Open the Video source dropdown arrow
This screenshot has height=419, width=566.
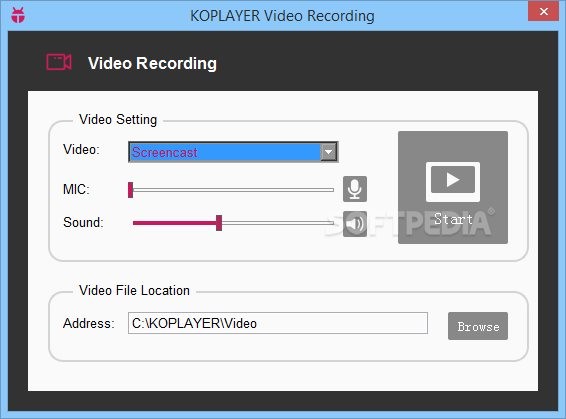coord(328,152)
